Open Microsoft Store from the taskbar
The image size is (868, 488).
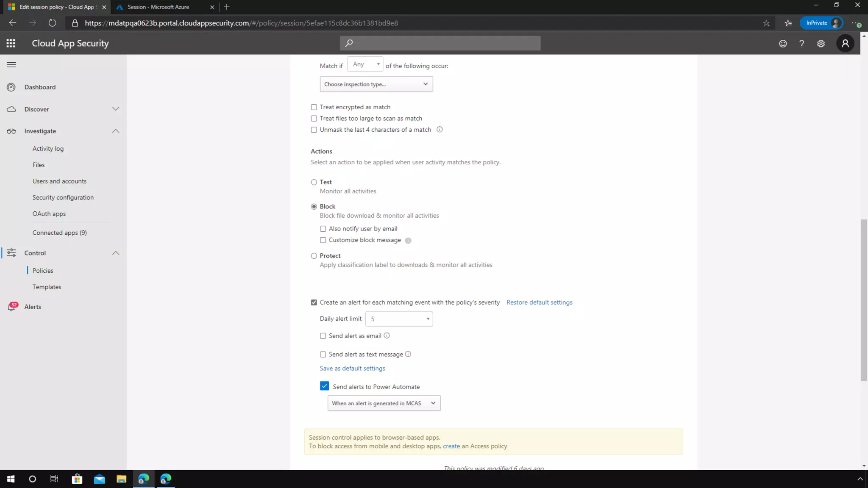(x=77, y=479)
